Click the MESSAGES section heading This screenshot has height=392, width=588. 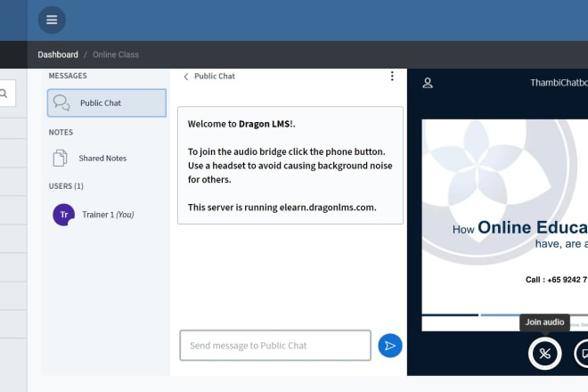(x=68, y=76)
